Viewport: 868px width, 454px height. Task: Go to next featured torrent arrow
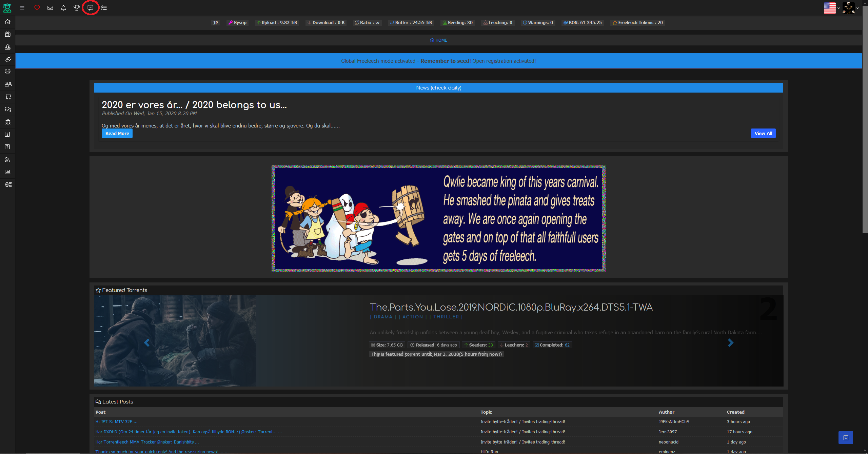coord(730,343)
